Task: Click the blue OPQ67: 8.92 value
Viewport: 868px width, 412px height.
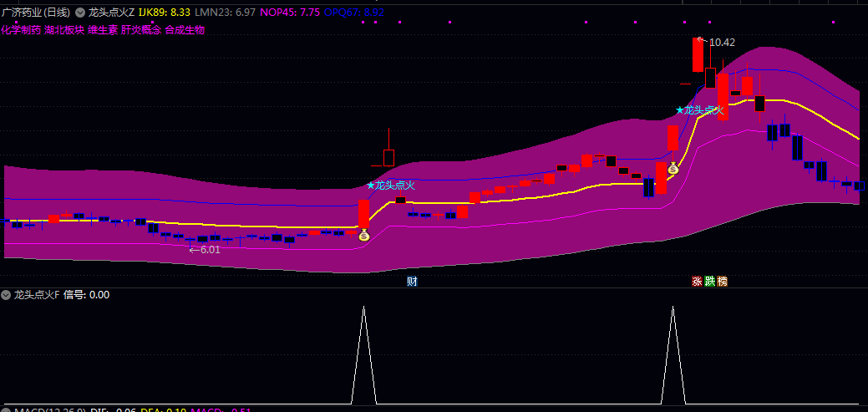Action: coord(354,13)
